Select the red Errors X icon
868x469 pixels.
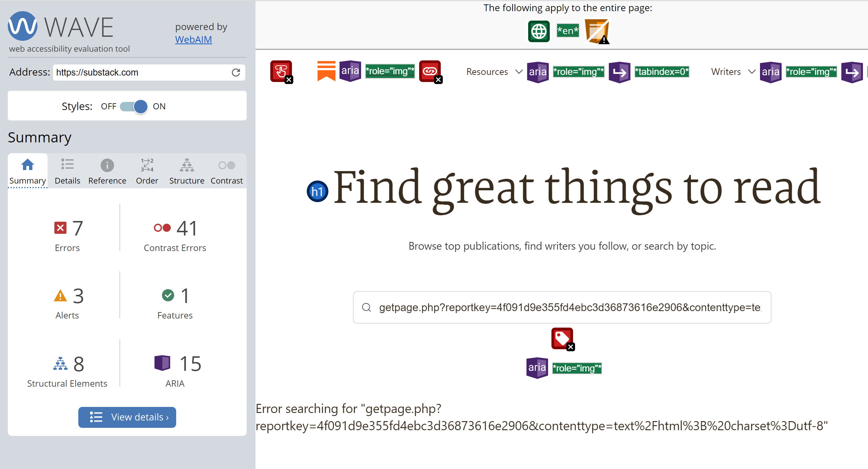pyautogui.click(x=60, y=228)
